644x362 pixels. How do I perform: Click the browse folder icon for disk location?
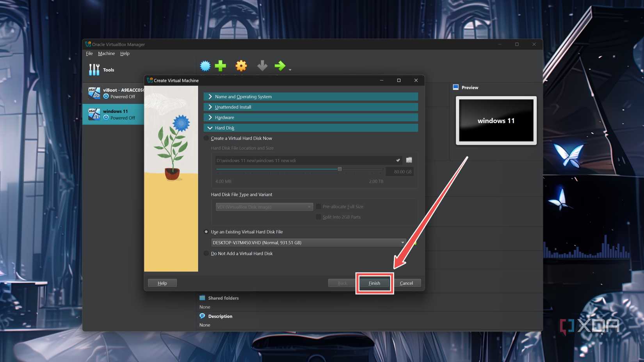(x=409, y=160)
